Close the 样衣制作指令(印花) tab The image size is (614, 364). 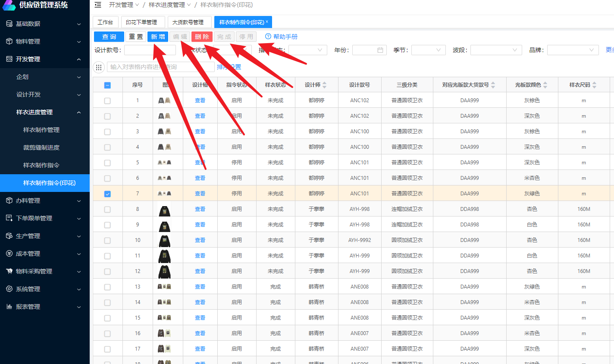tap(267, 22)
